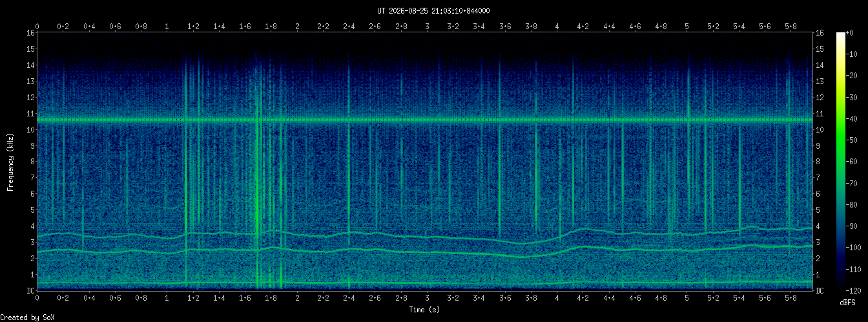
Task: Click the 3 second mark on the bottom time axis
Action: [427, 299]
